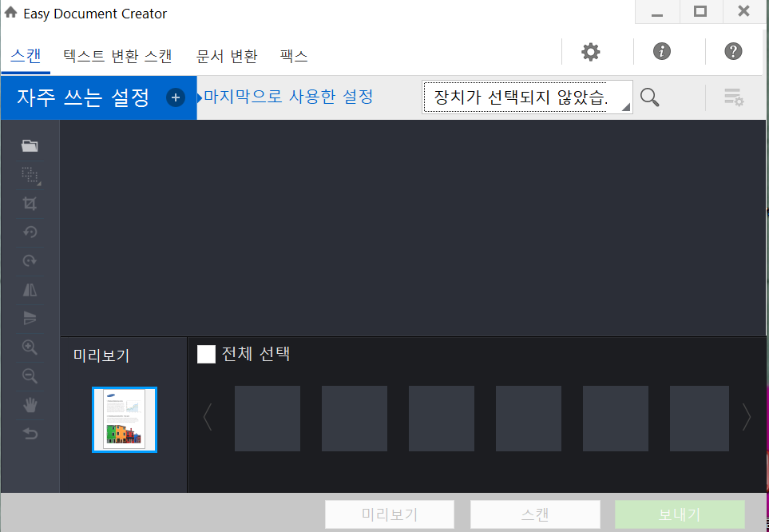Switch to the 텍스트 변환 스캔 tab
769x532 pixels.
117,56
